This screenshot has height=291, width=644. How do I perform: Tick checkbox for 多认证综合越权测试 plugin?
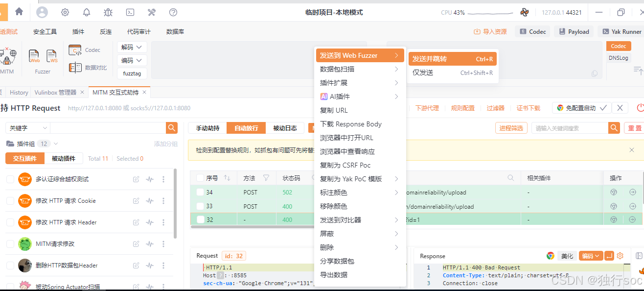click(x=10, y=179)
